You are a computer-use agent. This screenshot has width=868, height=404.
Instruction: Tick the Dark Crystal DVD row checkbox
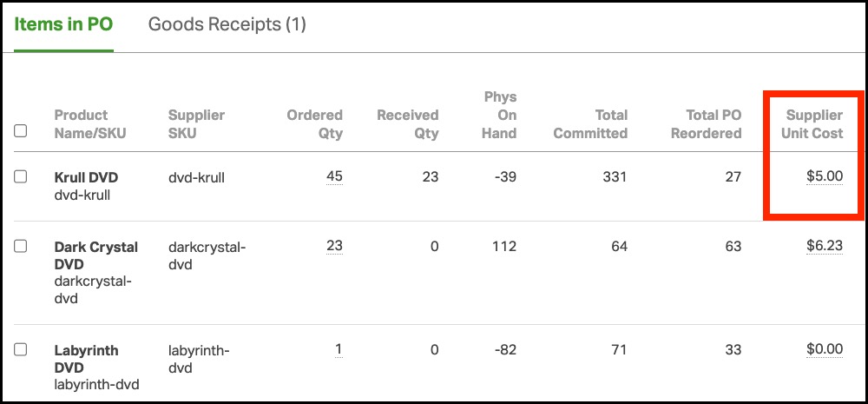pos(21,246)
